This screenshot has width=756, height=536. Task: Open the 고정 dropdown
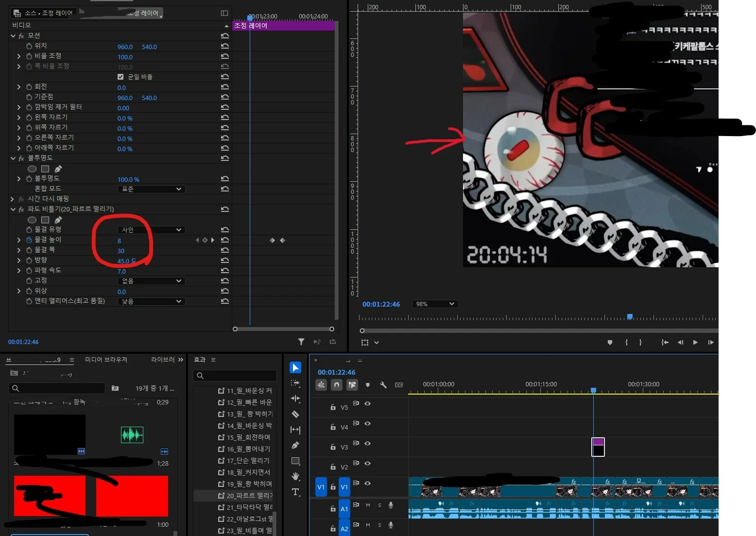[x=151, y=281]
